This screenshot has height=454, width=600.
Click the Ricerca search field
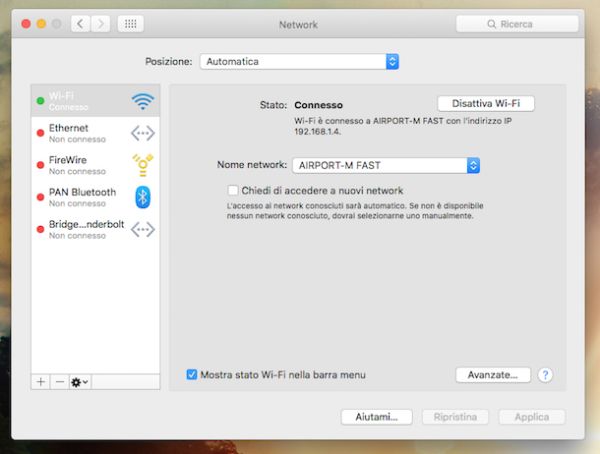coord(517,23)
